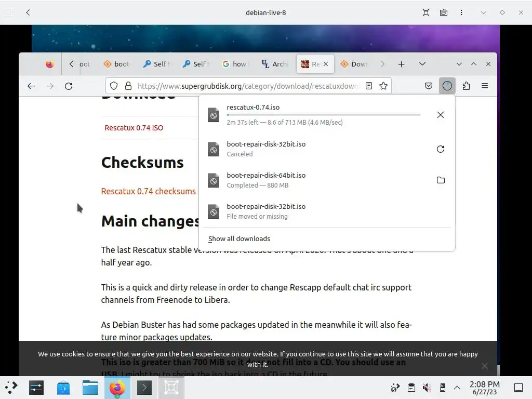The image size is (532, 399).
Task: Reload the current page
Action: (x=69, y=86)
